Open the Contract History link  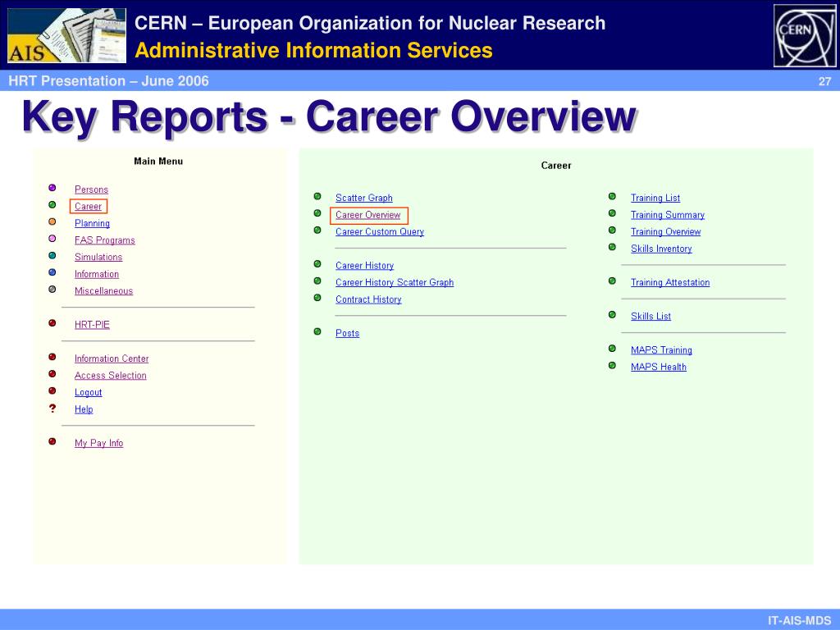point(368,299)
